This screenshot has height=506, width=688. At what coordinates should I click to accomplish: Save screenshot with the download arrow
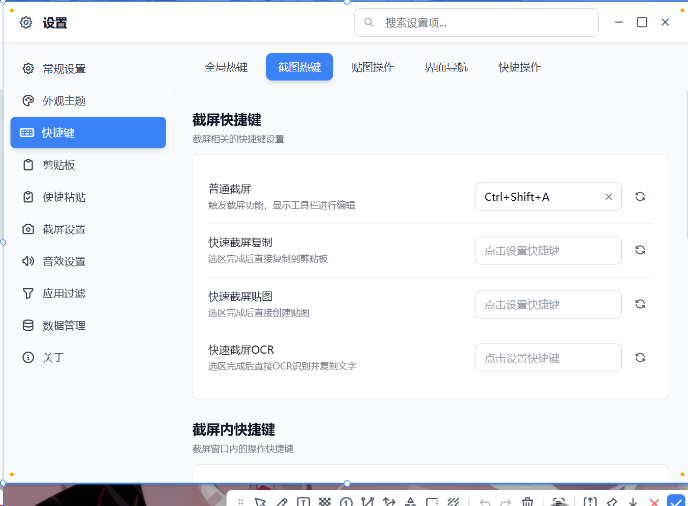pos(633,502)
